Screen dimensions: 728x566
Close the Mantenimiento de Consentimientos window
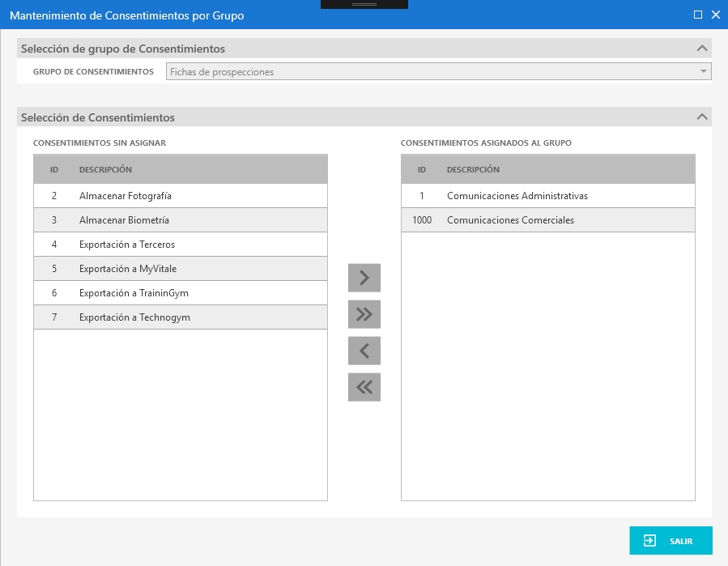click(x=716, y=15)
